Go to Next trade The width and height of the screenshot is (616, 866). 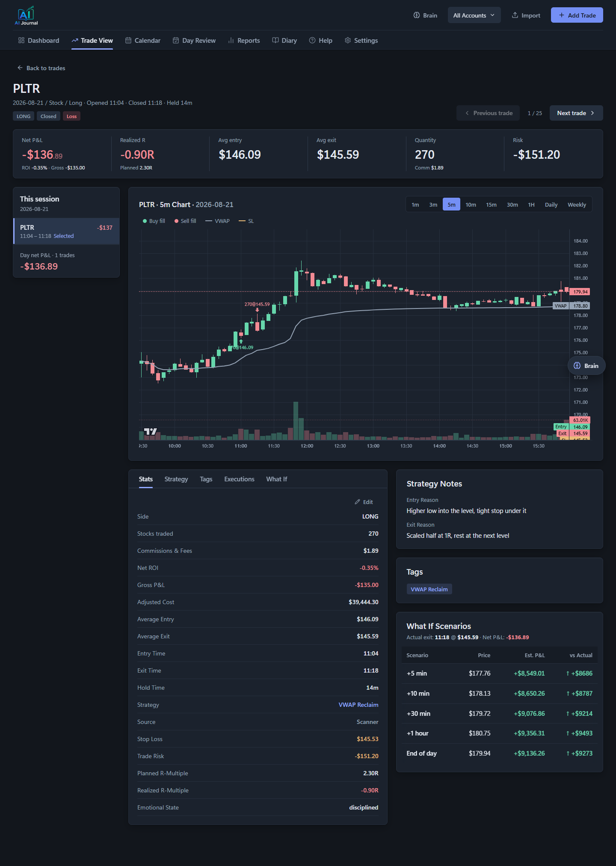pos(576,113)
